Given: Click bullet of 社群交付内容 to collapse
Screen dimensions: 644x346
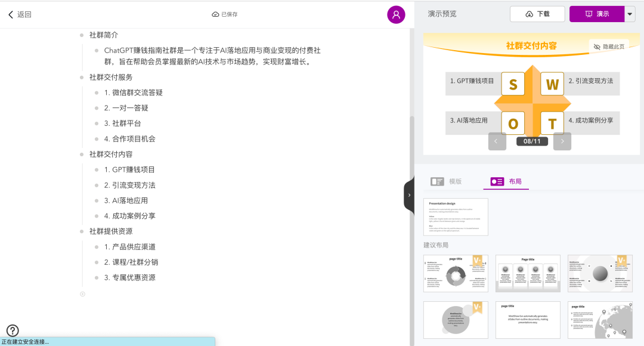Looking at the screenshot, I should pyautogui.click(x=82, y=155).
